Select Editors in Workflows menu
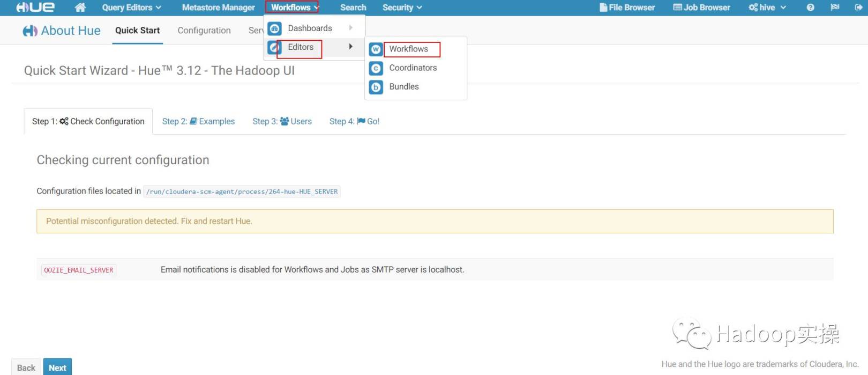Viewport: 868px width, 375px height. [301, 47]
